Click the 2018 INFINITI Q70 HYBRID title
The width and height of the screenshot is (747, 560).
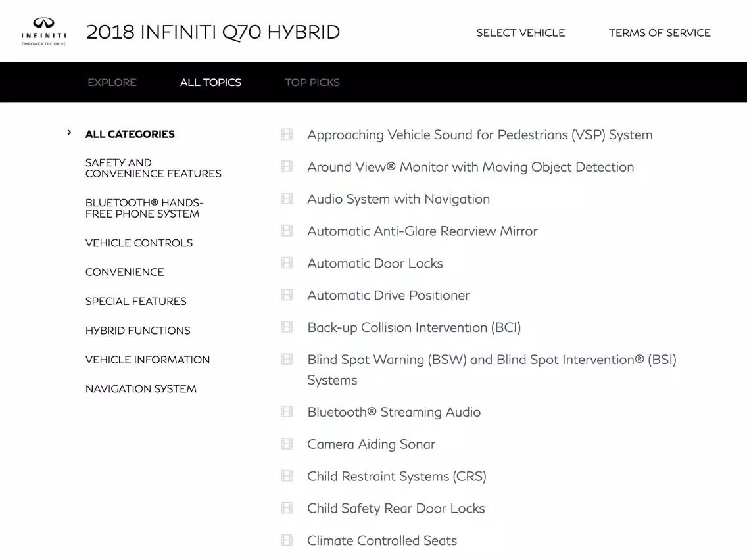click(x=213, y=32)
